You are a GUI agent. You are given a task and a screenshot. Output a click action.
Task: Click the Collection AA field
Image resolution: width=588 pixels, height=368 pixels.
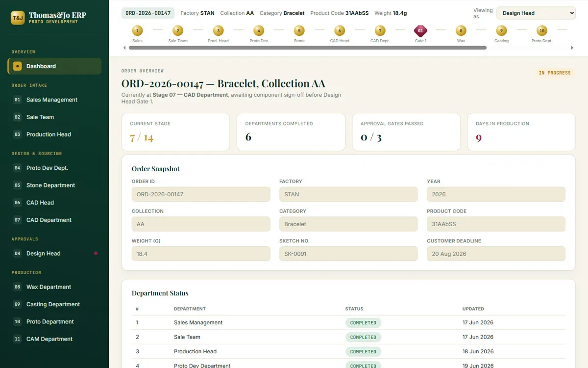[201, 224]
